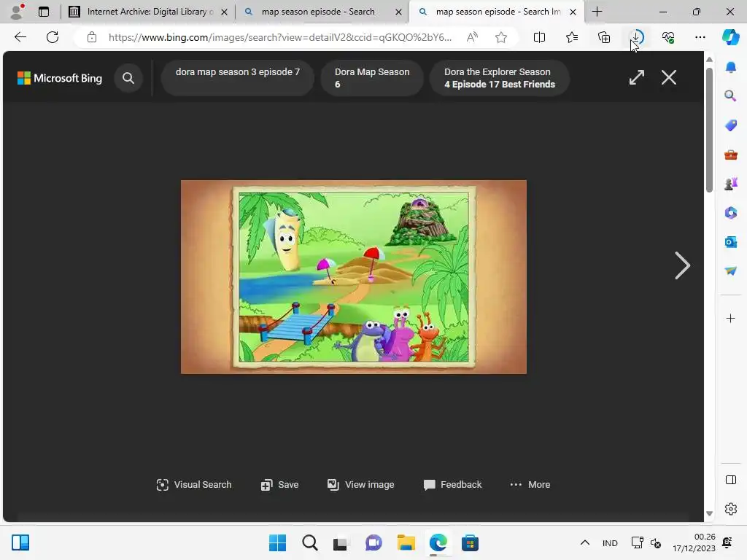Add this page to favorites star
The image size is (747, 560).
(x=500, y=37)
